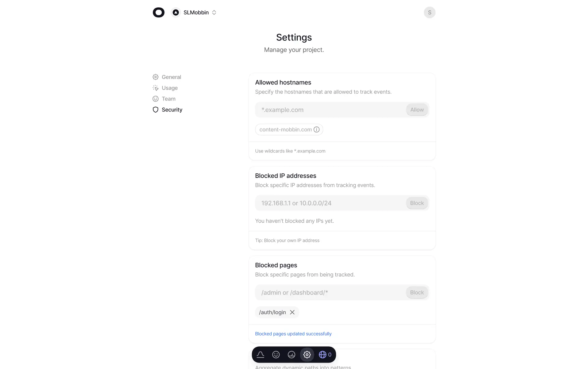
Task: Open the General settings tab
Action: point(167,77)
